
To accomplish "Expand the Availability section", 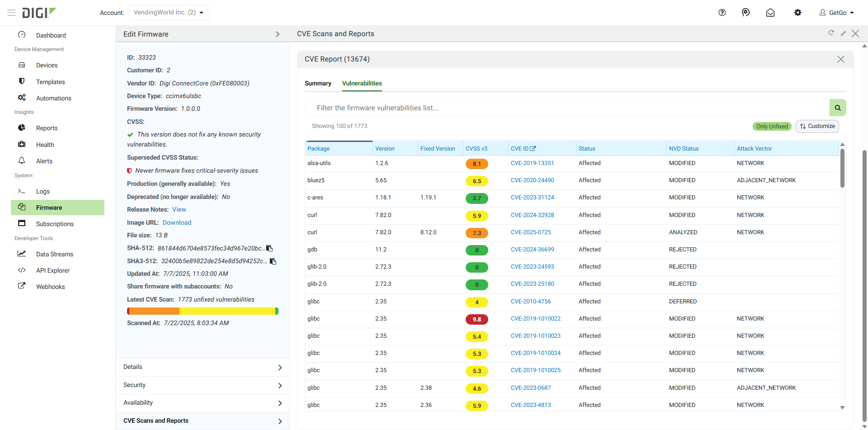I will tap(203, 403).
